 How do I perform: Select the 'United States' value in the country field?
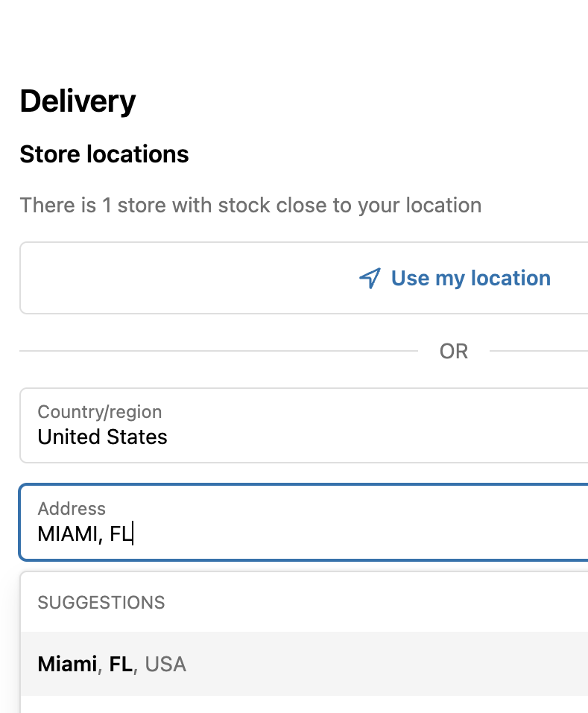pyautogui.click(x=102, y=437)
